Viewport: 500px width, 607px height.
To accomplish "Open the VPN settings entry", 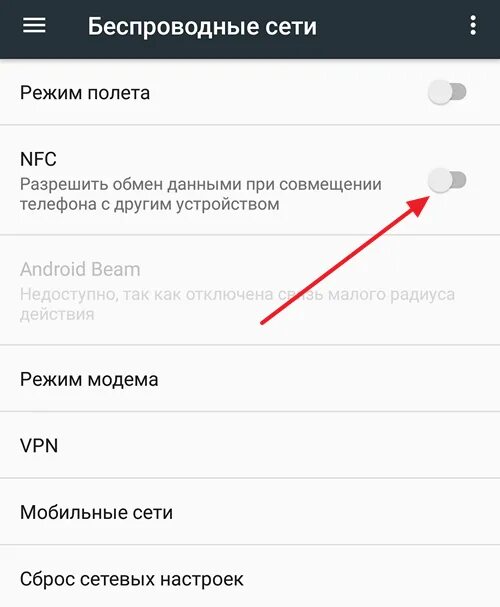I will tap(250, 446).
